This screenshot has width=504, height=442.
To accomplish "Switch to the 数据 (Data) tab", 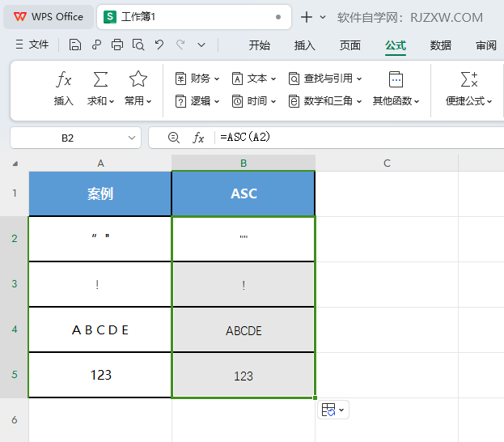I will (x=441, y=45).
